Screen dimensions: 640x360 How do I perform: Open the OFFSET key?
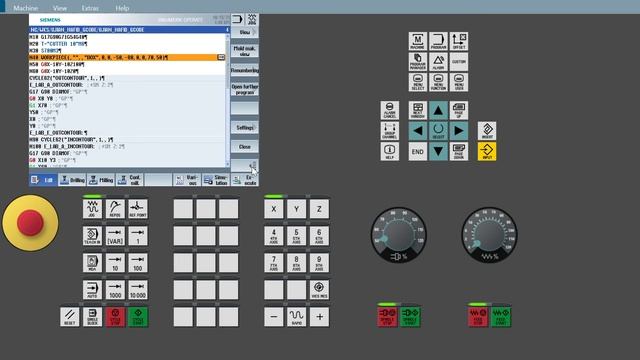pos(459,41)
